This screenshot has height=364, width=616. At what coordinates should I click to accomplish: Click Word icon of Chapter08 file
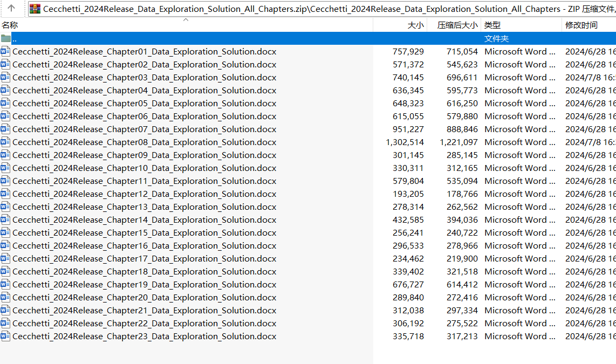pyautogui.click(x=5, y=142)
